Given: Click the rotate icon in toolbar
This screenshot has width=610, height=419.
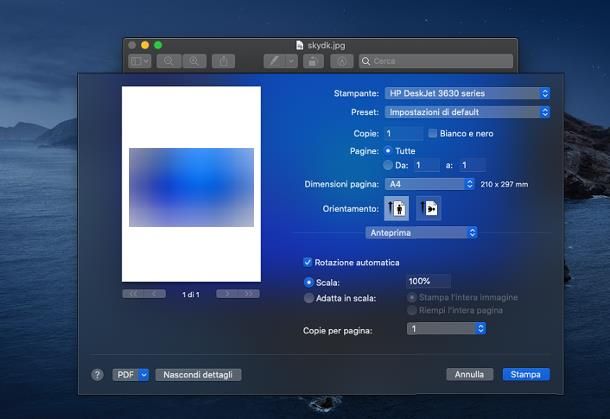Looking at the screenshot, I should pos(313,61).
